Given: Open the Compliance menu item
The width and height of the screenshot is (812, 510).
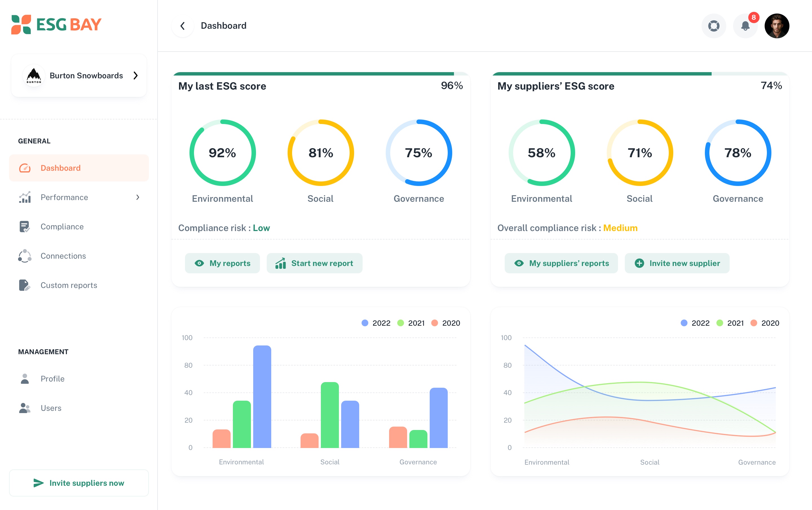Looking at the screenshot, I should [79, 227].
